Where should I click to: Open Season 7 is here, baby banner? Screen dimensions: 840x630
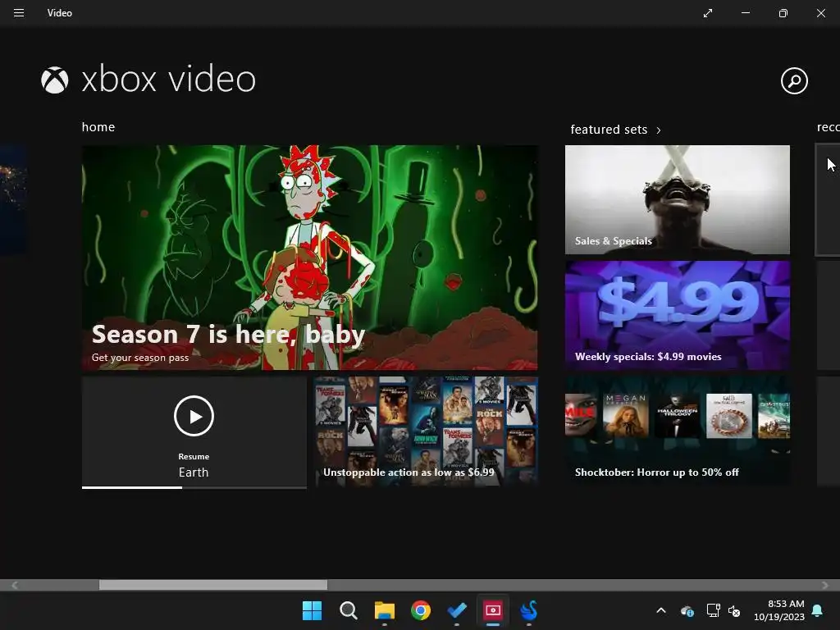tap(309, 257)
